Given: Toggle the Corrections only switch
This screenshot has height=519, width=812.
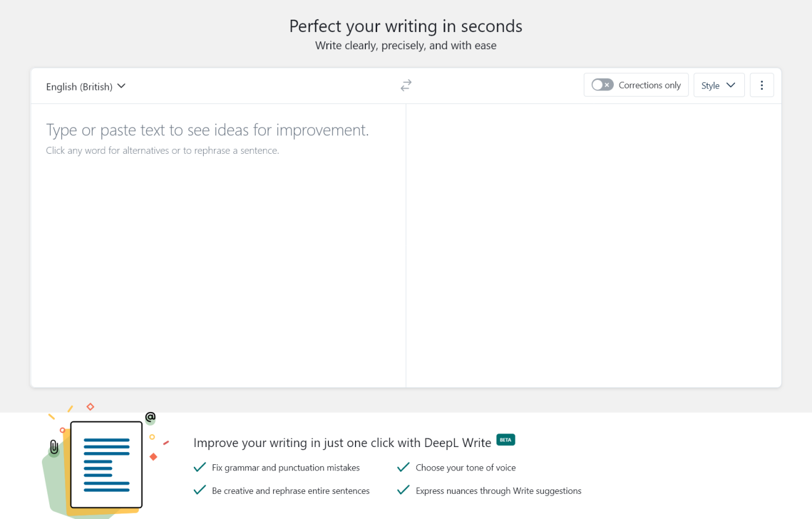Looking at the screenshot, I should coord(602,85).
